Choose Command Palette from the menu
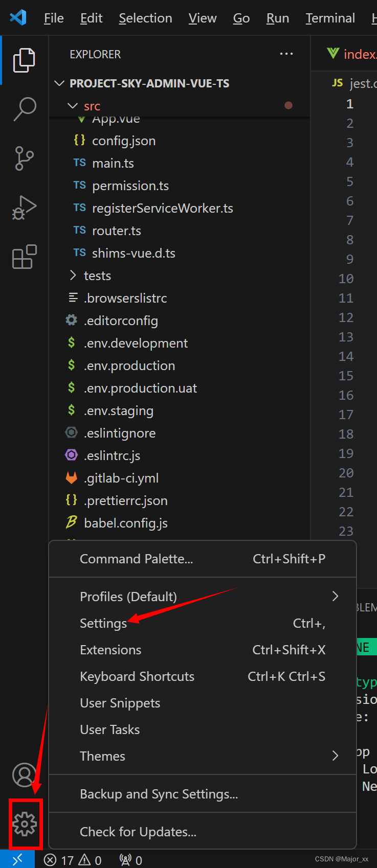The image size is (377, 868). coord(203,559)
